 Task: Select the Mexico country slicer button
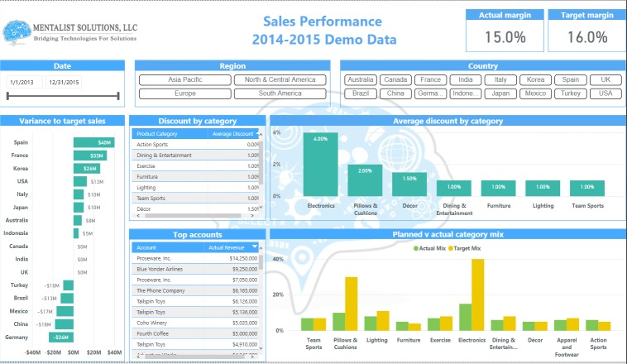535,94
